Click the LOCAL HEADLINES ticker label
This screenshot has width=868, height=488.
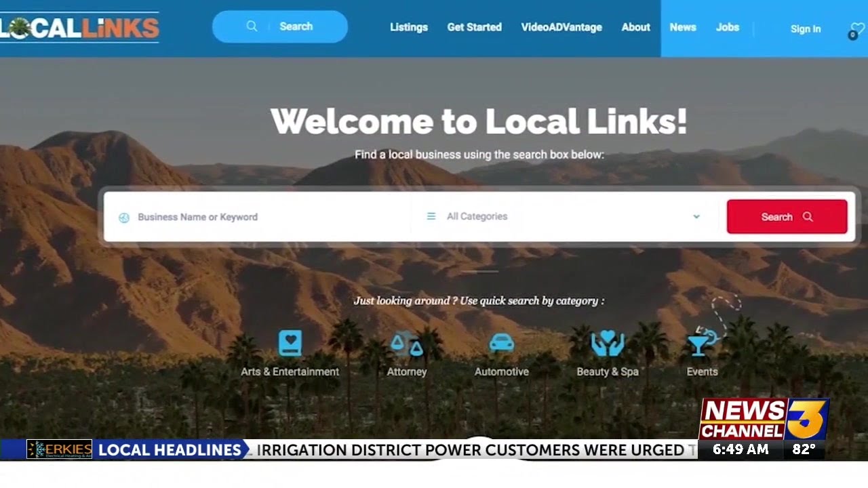170,449
